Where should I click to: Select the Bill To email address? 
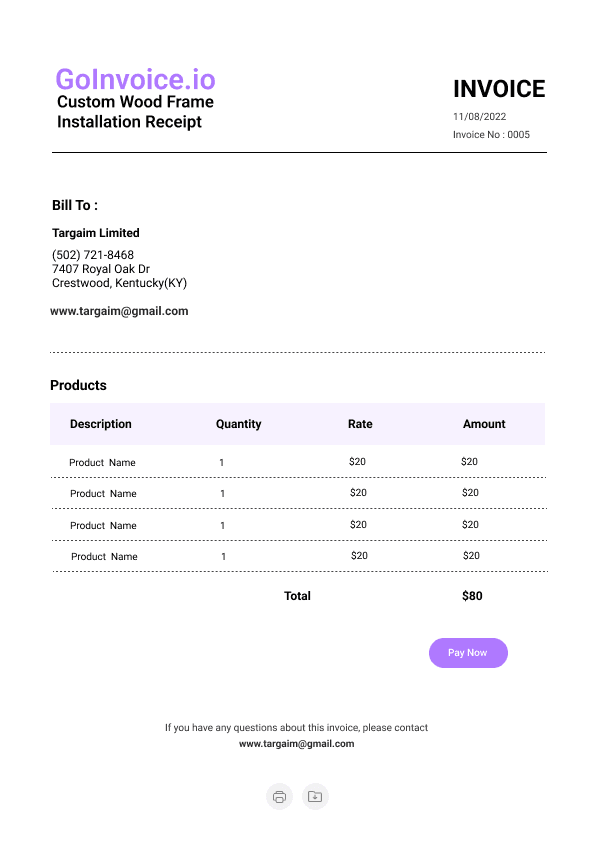pos(119,311)
